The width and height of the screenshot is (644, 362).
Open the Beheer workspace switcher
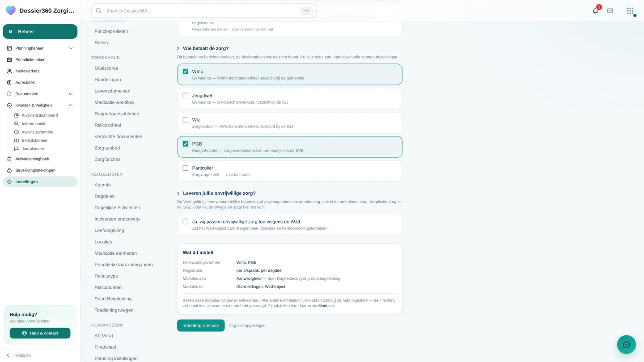coord(40,32)
